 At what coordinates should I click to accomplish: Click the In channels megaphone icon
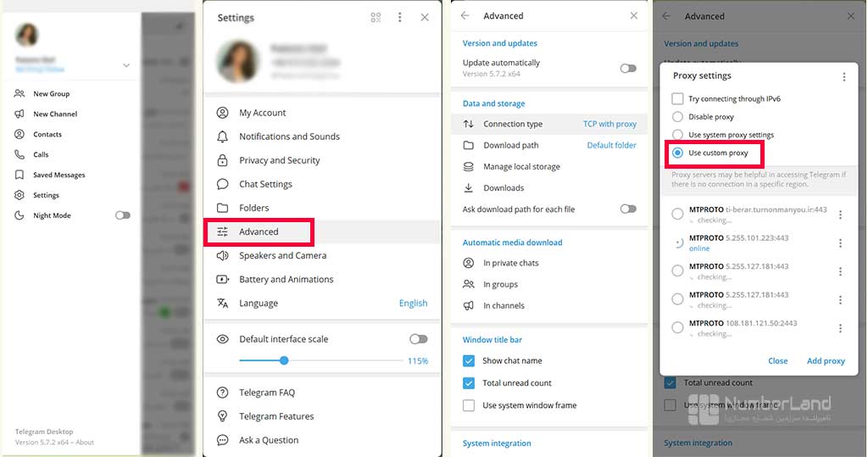[x=468, y=306]
